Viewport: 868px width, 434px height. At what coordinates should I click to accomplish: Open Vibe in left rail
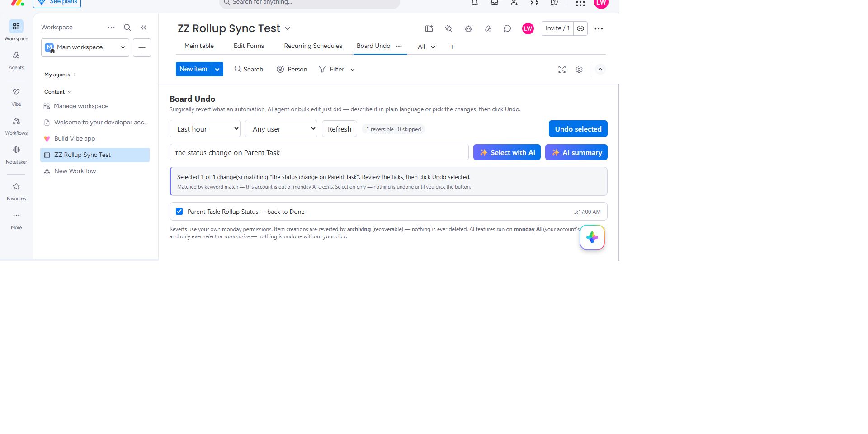(x=16, y=96)
